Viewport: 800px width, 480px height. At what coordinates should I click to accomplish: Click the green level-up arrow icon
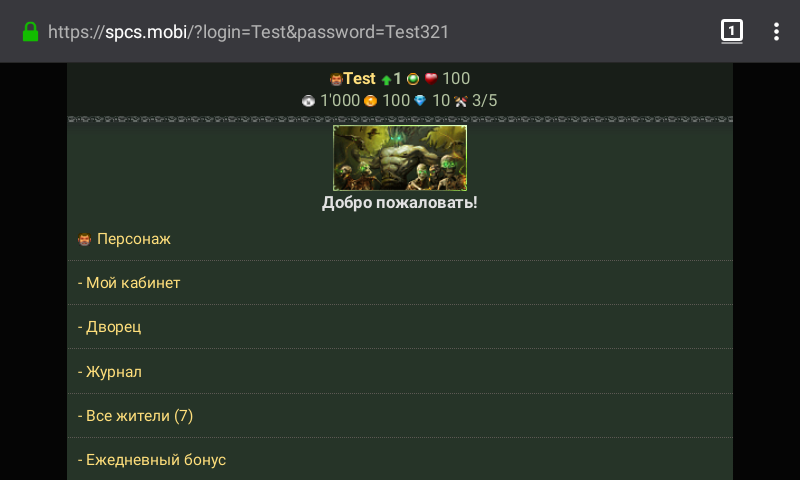[x=386, y=80]
